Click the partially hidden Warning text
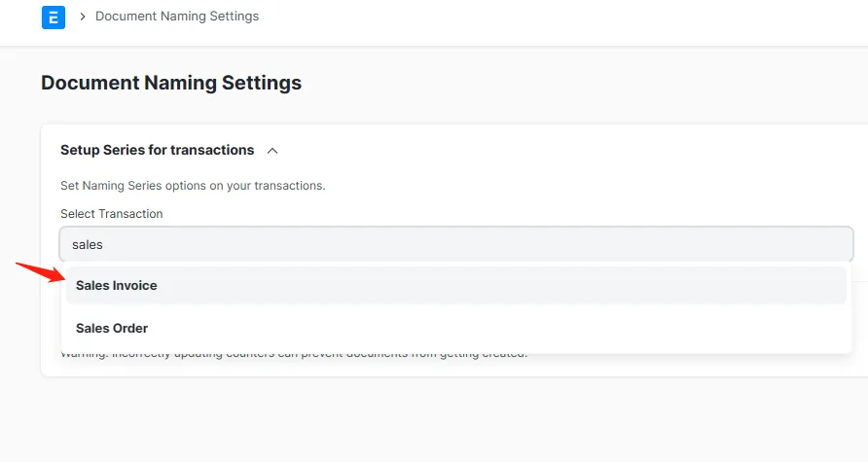 [292, 355]
